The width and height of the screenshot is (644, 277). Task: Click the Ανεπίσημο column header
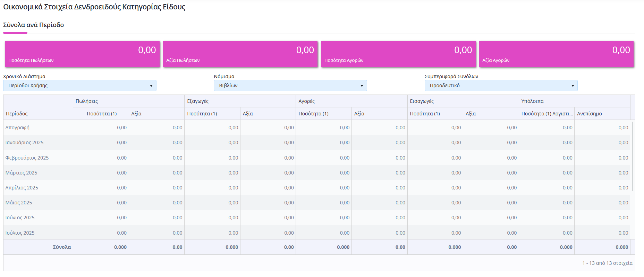[x=602, y=114]
